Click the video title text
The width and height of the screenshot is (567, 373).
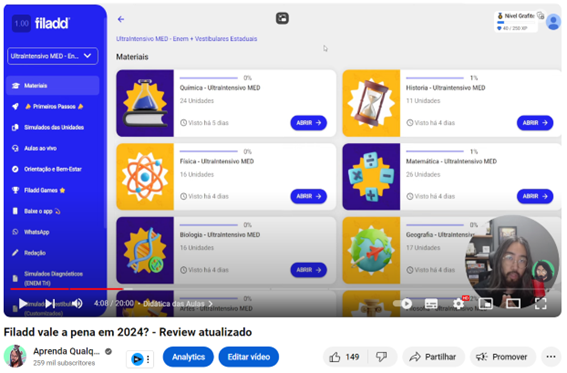coord(128,332)
